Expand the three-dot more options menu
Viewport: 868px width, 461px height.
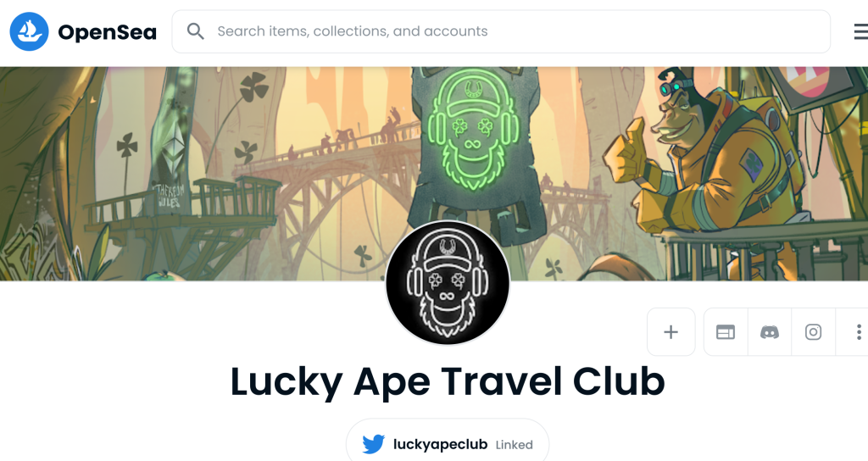tap(858, 332)
